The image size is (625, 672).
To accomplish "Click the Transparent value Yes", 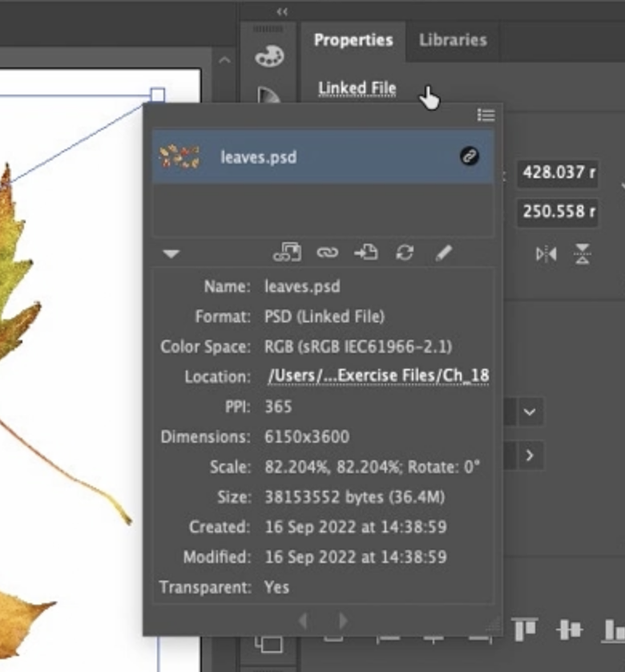I will pos(276,587).
